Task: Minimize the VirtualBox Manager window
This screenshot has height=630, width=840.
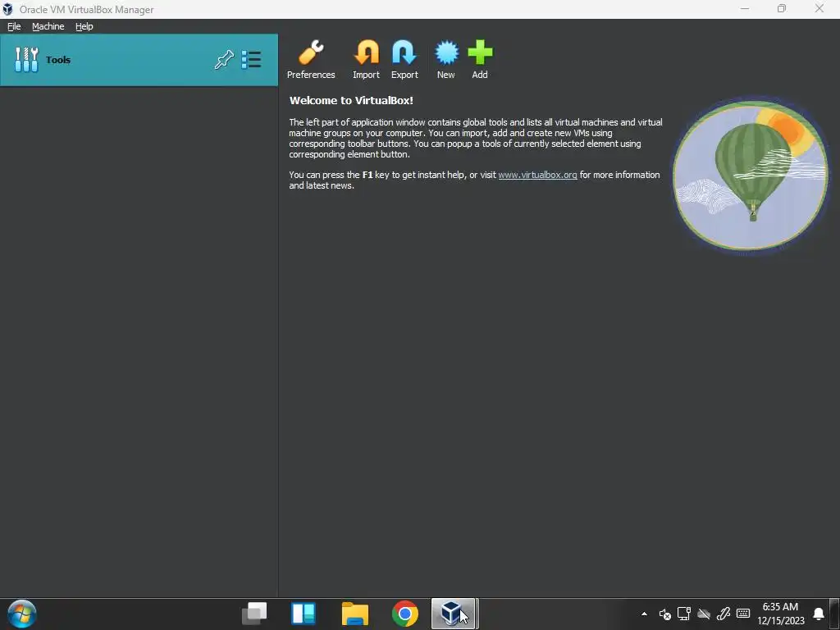Action: [x=745, y=8]
